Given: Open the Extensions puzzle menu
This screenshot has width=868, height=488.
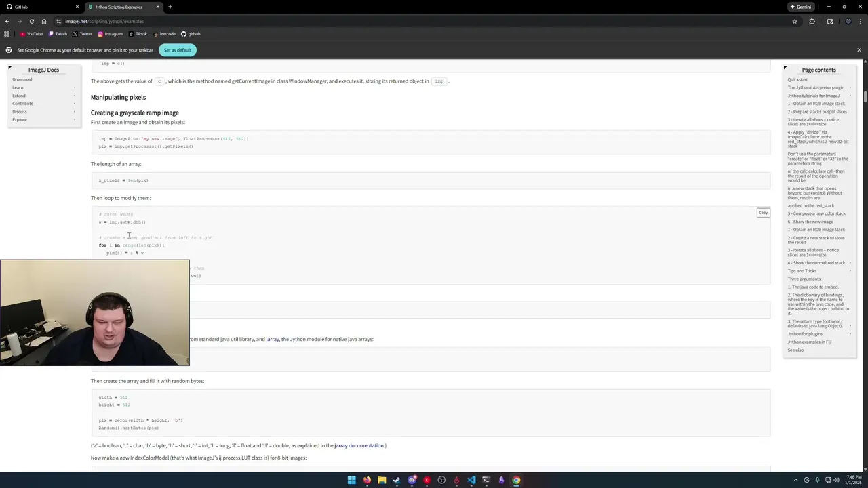Looking at the screenshot, I should click(x=812, y=21).
